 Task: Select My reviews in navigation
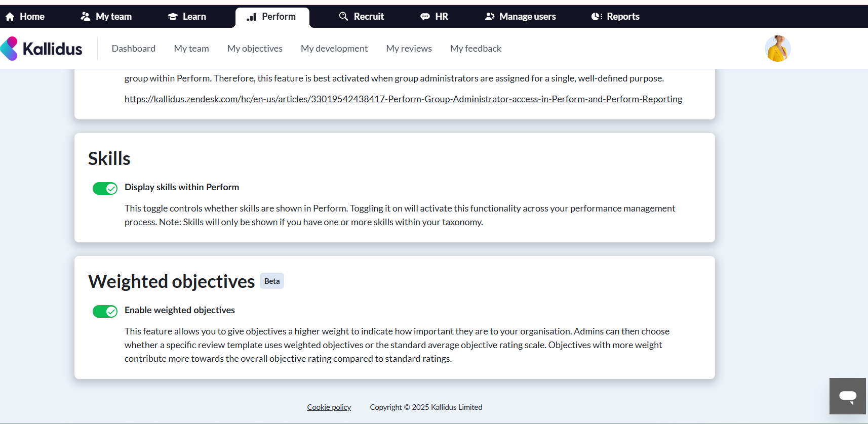click(x=409, y=49)
